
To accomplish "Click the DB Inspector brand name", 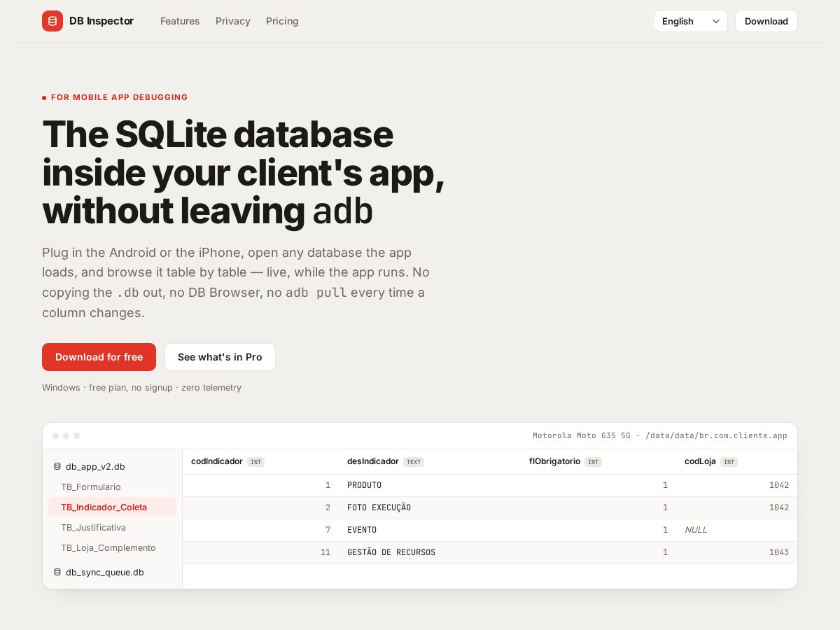I will (x=101, y=21).
